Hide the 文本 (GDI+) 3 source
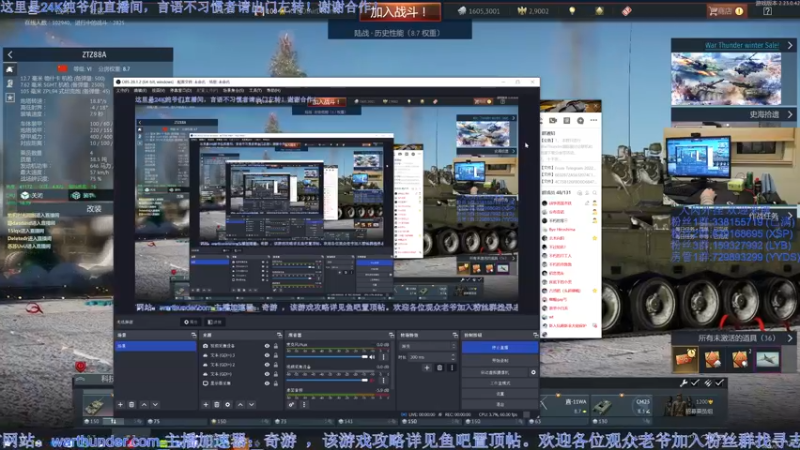Viewport: 800px width, 450px height. (267, 355)
